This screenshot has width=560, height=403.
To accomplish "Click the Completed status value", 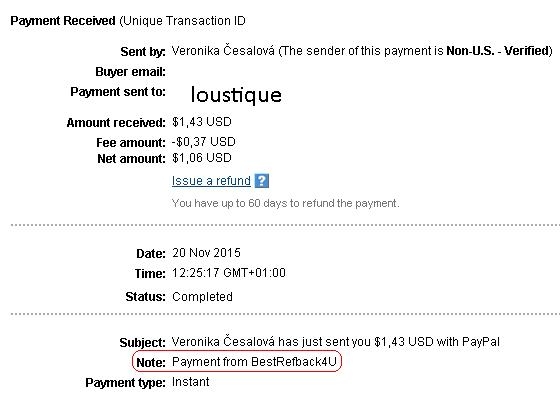I will click(202, 297).
